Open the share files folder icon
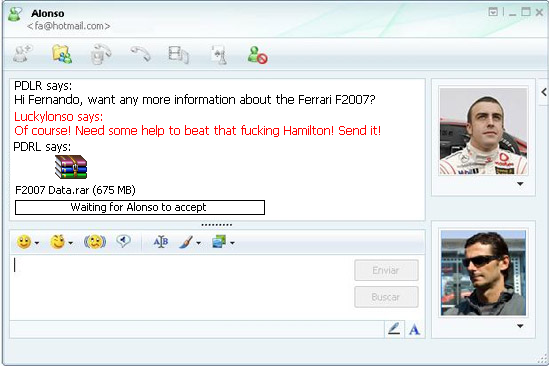The image size is (549, 367). click(62, 54)
